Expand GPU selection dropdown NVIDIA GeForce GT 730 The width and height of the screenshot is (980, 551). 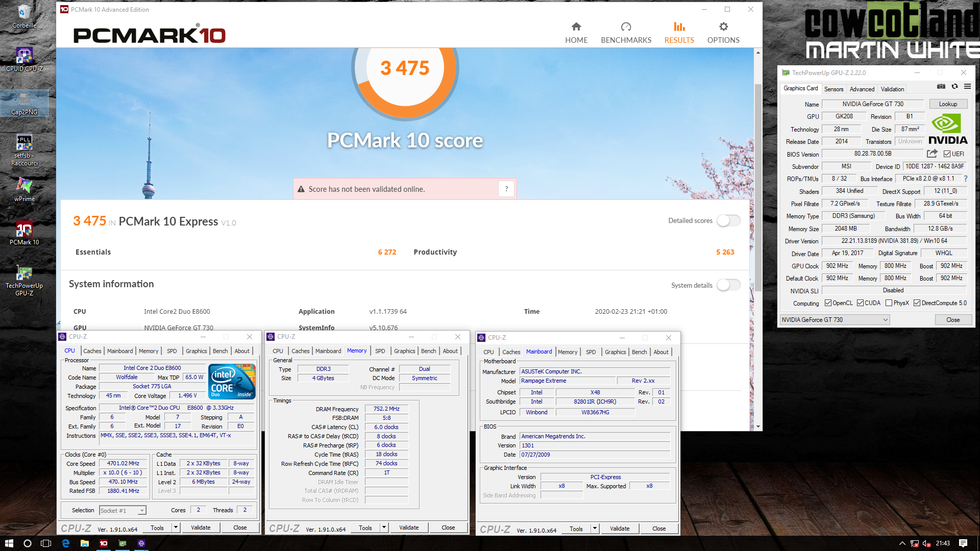[835, 320]
